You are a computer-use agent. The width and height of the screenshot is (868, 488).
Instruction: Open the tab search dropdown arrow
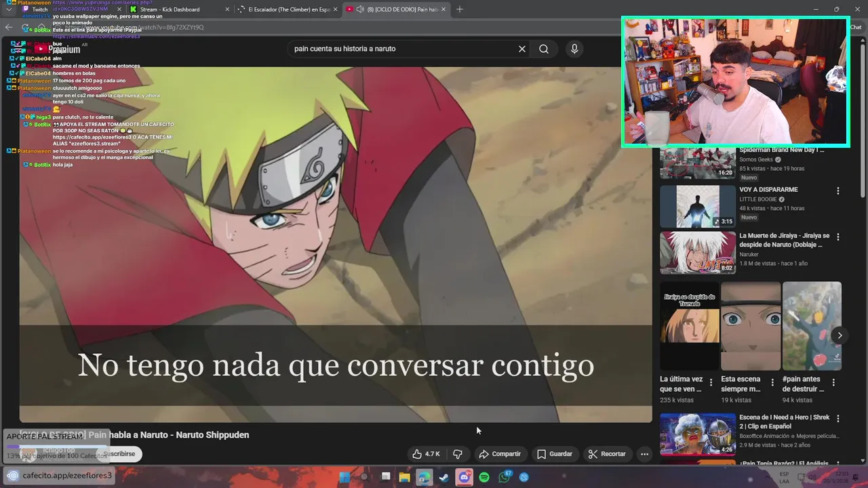pyautogui.click(x=8, y=9)
